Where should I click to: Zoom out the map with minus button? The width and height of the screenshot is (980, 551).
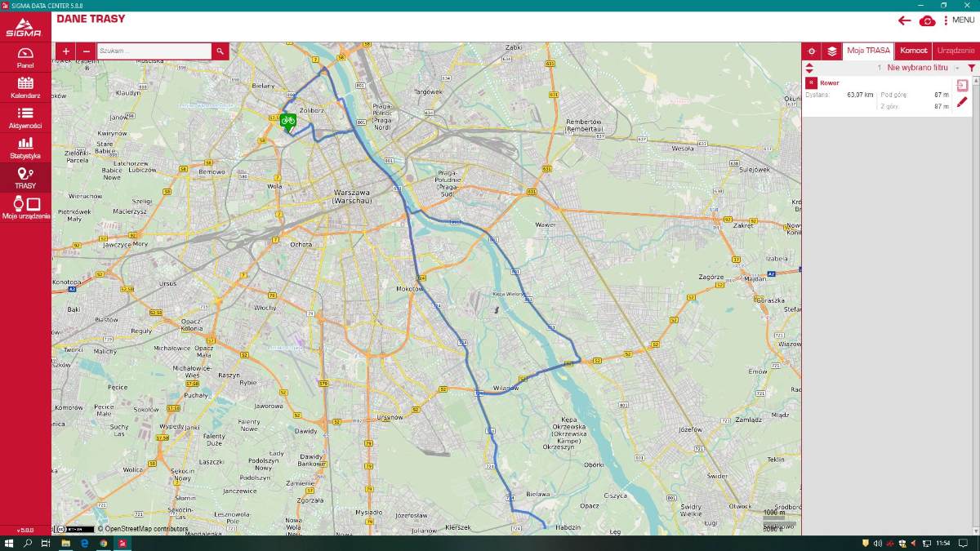(x=87, y=51)
